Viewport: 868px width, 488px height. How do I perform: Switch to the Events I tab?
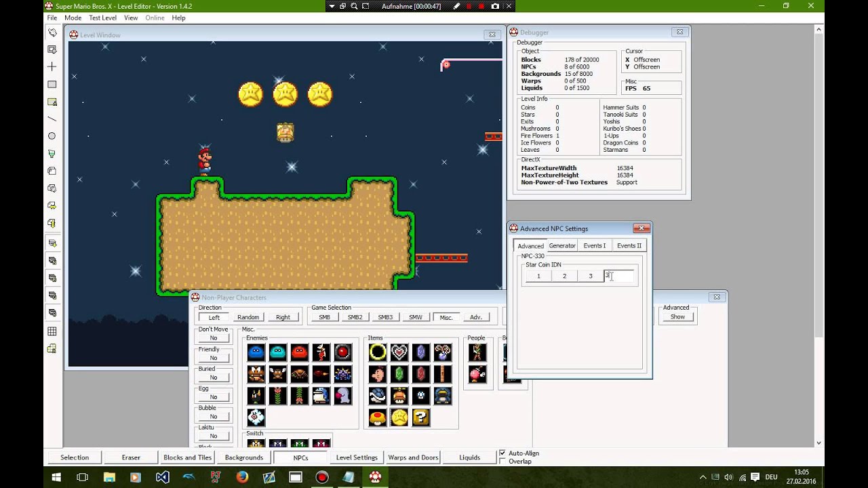click(595, 245)
